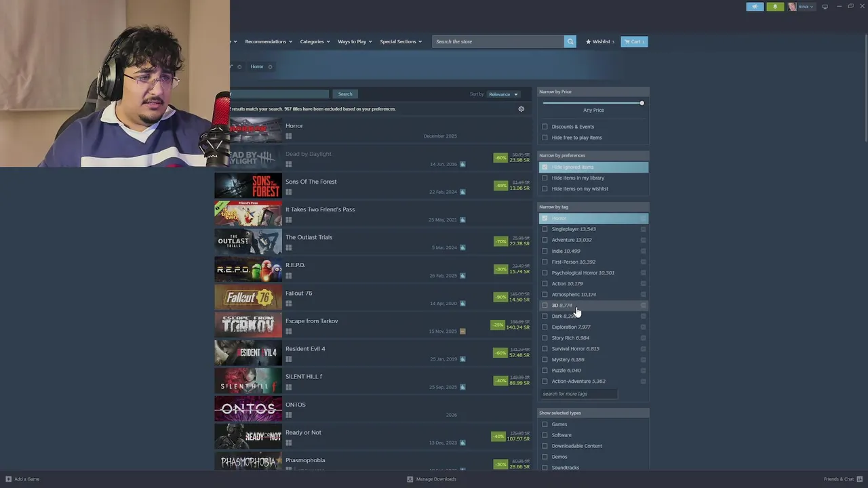Screen dimensions: 868x488
Task: Exclude the Indie tag icon
Action: (643, 251)
